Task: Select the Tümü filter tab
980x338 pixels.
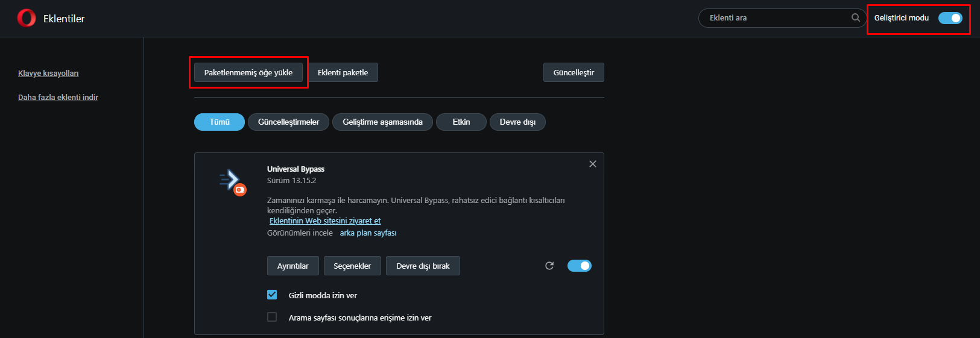Action: [220, 122]
